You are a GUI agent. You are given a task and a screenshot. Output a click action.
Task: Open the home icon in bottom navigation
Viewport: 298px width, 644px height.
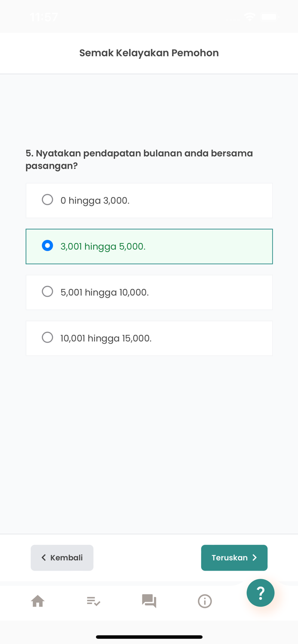pos(38,601)
